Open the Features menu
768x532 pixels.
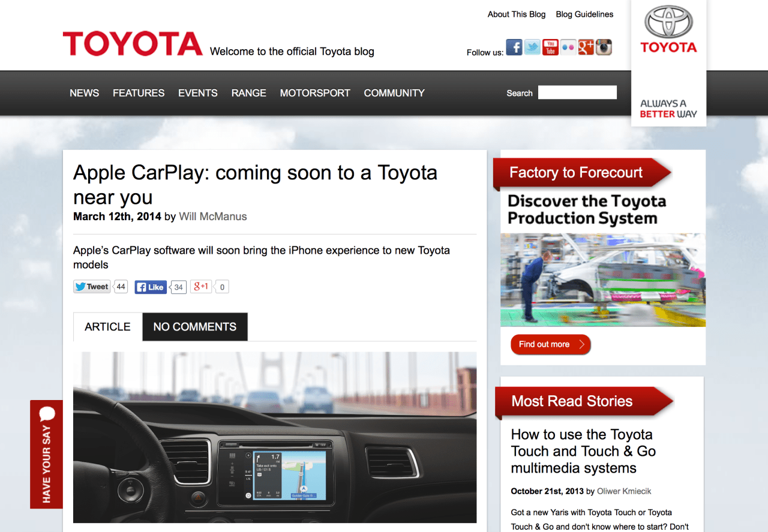[x=139, y=93]
